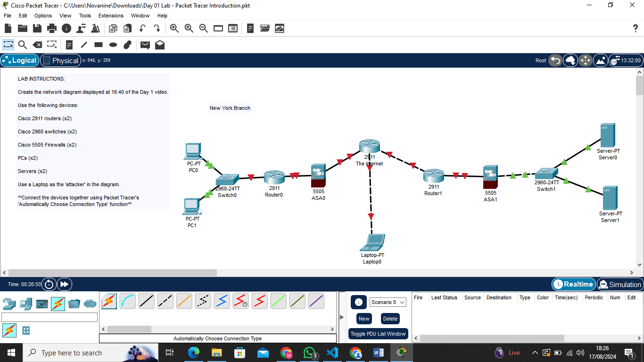Toggle PDU List Window
The width and height of the screenshot is (644, 362).
(378, 334)
